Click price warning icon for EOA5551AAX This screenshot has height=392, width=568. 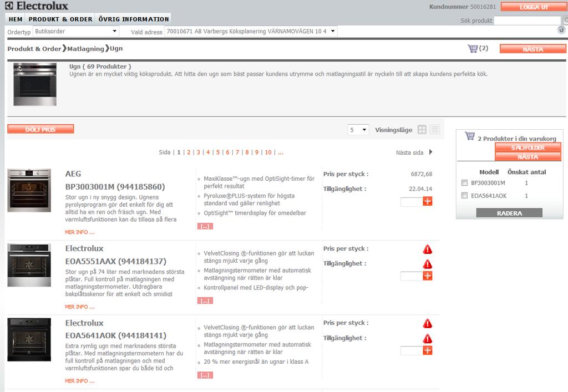(428, 250)
